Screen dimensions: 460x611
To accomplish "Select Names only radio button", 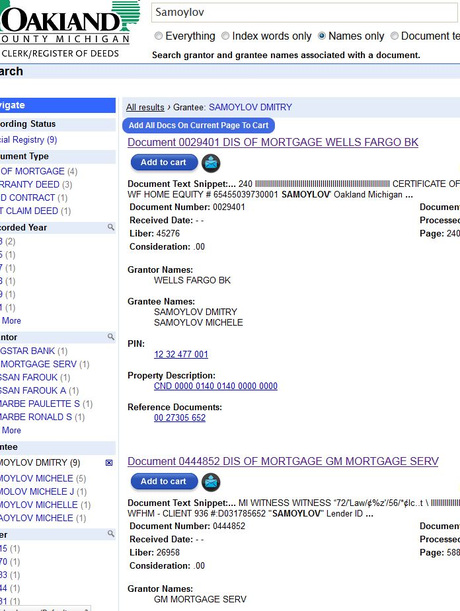I will pos(322,36).
